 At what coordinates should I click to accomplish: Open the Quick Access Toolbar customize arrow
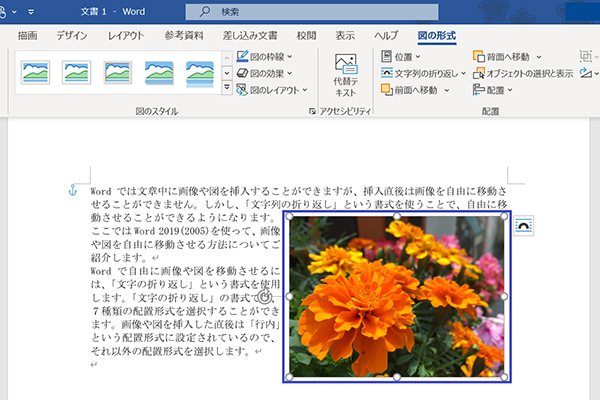31,12
